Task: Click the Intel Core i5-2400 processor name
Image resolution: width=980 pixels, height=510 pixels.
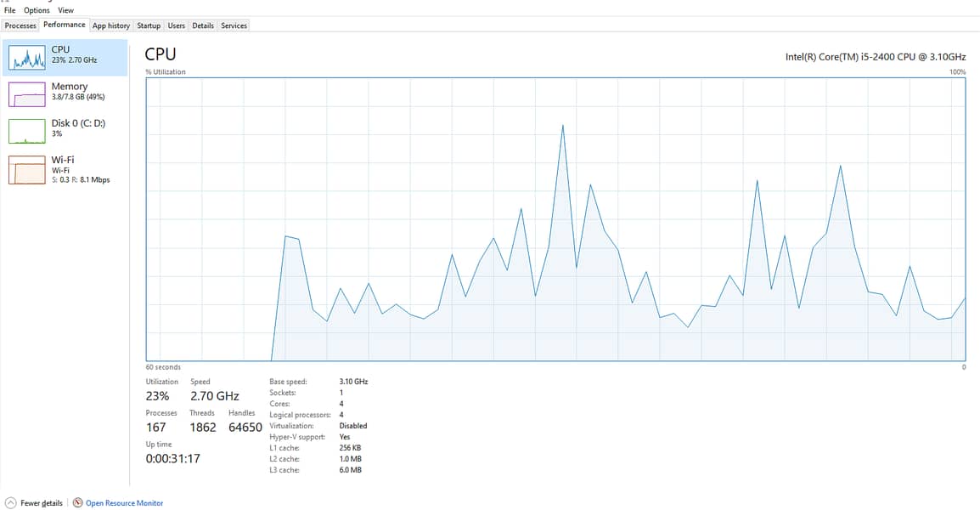Action: pyautogui.click(x=876, y=57)
